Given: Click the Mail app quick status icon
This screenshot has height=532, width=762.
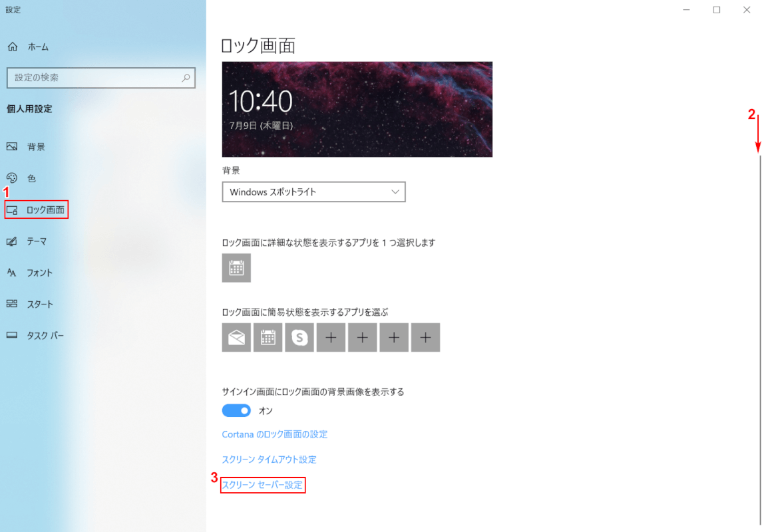Looking at the screenshot, I should [x=236, y=337].
